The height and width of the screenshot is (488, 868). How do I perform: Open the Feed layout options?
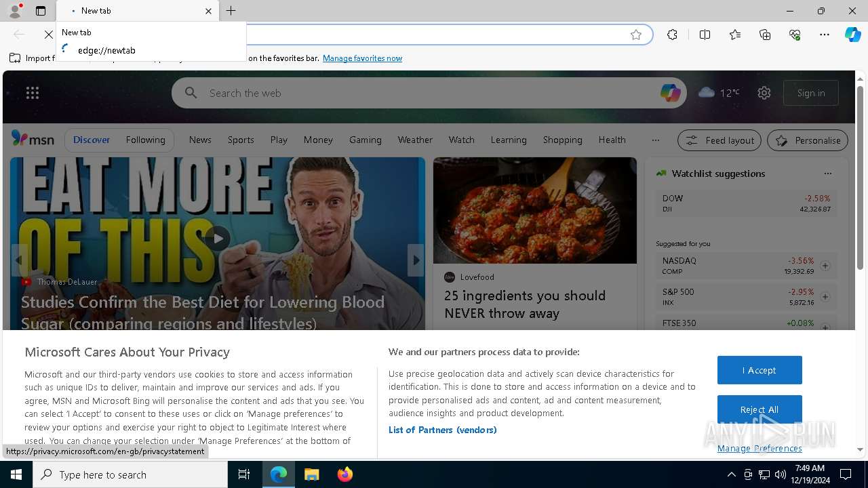click(x=720, y=140)
